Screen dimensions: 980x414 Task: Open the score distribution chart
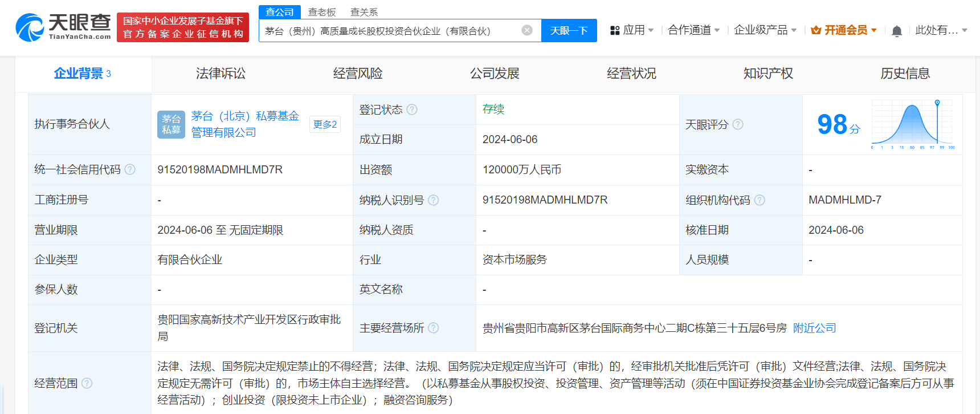[913, 124]
